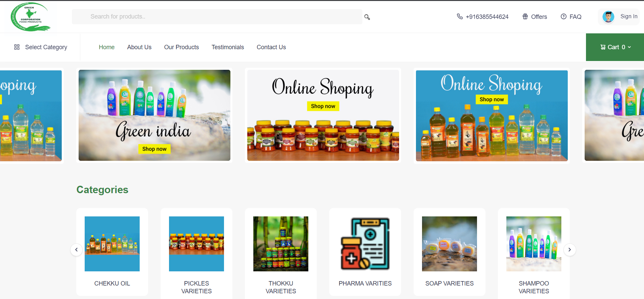Click Shop now on oil bottles banner
The height and width of the screenshot is (299, 644).
point(492,99)
